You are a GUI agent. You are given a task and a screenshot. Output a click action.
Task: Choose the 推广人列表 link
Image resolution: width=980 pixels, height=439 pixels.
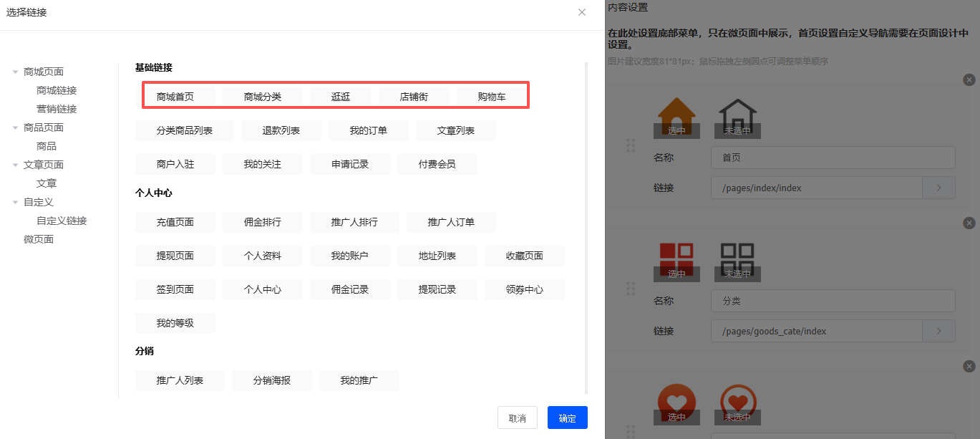[x=180, y=380]
